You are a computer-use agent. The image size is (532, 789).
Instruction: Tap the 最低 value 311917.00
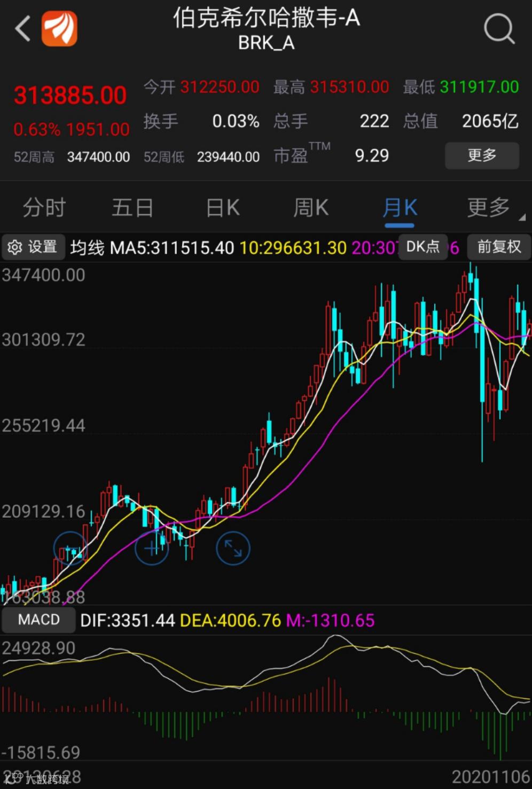[x=479, y=87]
